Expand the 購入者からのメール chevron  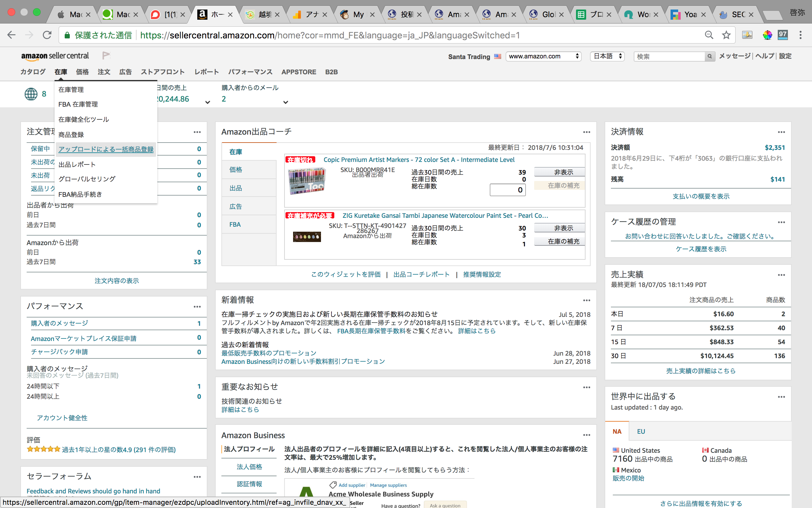click(285, 102)
